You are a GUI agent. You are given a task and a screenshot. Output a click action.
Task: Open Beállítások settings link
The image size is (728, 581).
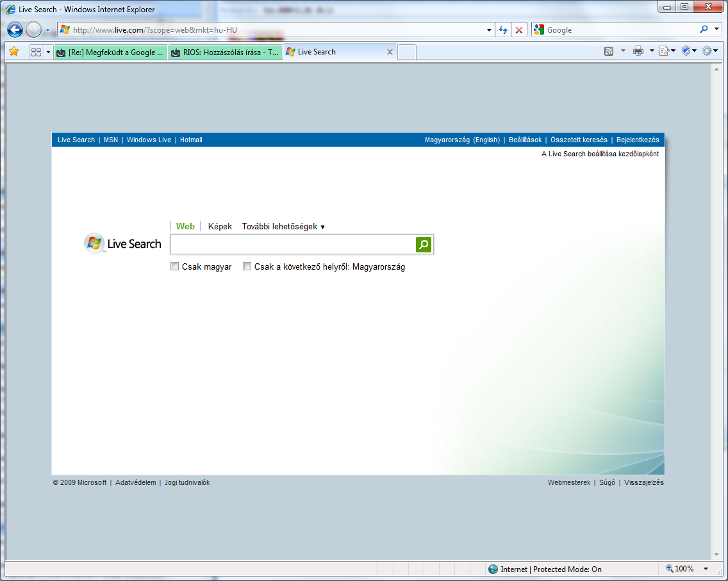(525, 140)
